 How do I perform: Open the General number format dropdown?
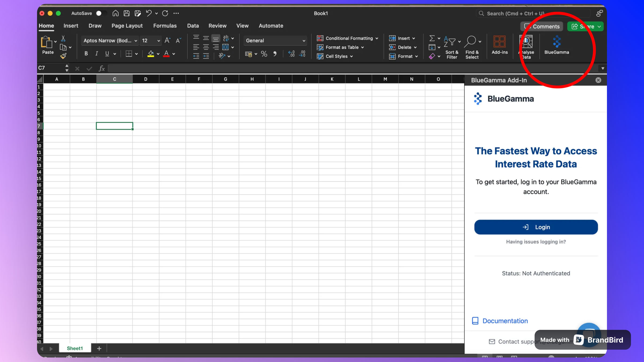(x=303, y=40)
